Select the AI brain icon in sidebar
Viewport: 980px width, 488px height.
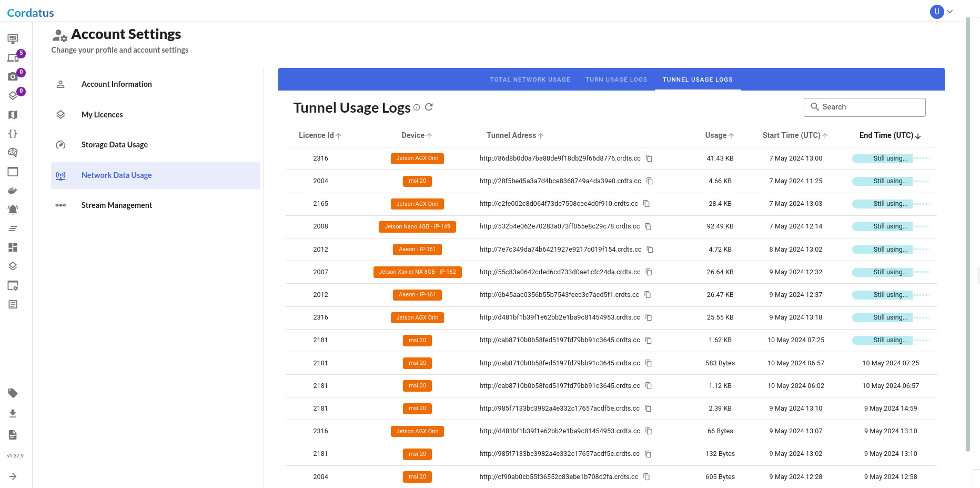point(13,152)
